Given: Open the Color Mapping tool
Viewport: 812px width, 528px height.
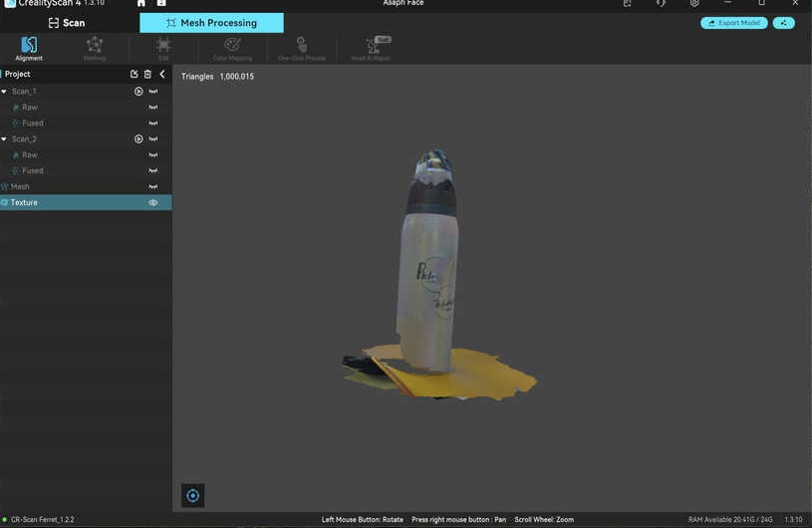Looking at the screenshot, I should 232,48.
